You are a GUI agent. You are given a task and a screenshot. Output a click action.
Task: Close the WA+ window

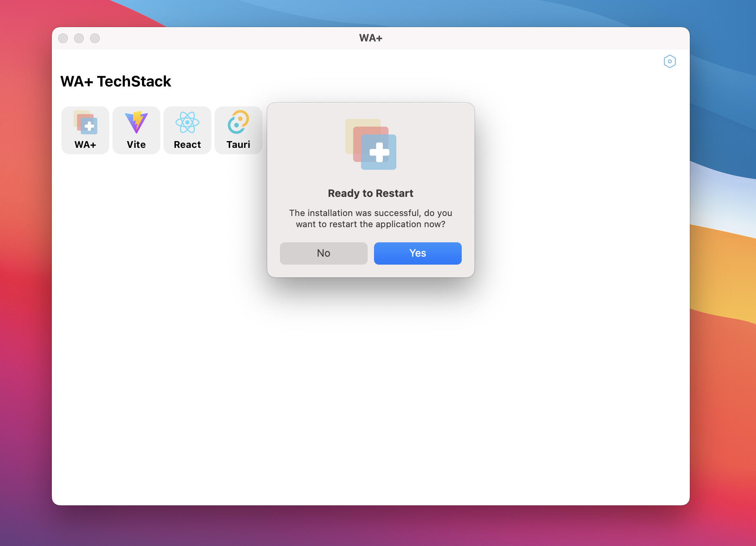click(x=63, y=38)
